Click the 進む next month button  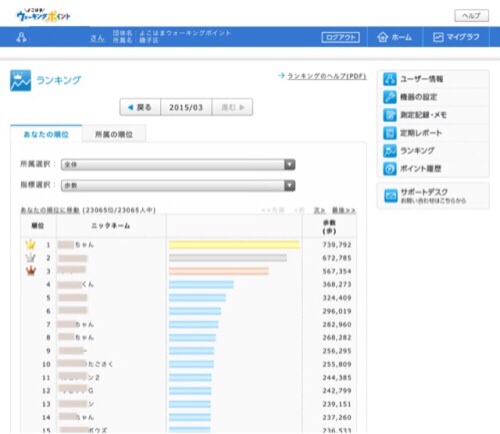232,107
